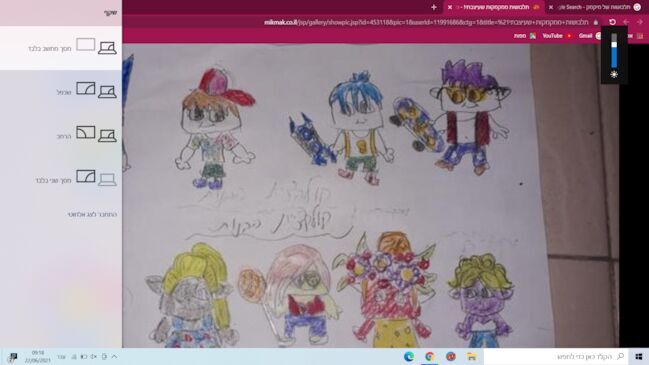
Task: Open the Maps bookmark
Action: 525,36
